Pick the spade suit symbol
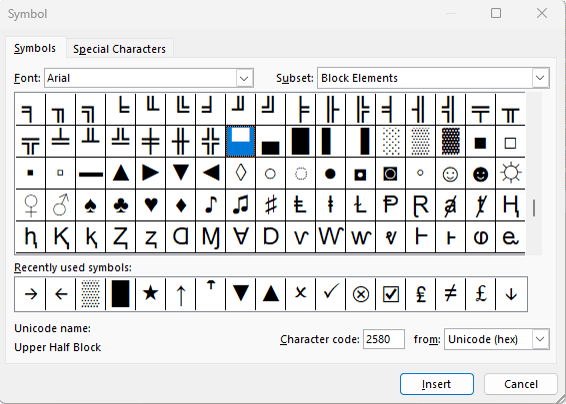Viewport: 566px width, 404px height. [x=91, y=205]
